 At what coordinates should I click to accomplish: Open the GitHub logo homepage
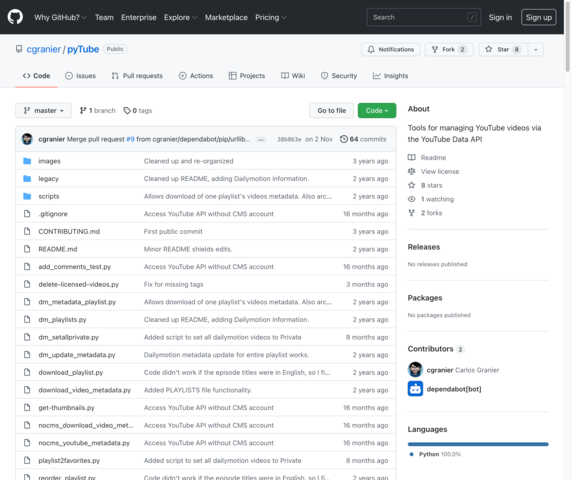tap(15, 17)
